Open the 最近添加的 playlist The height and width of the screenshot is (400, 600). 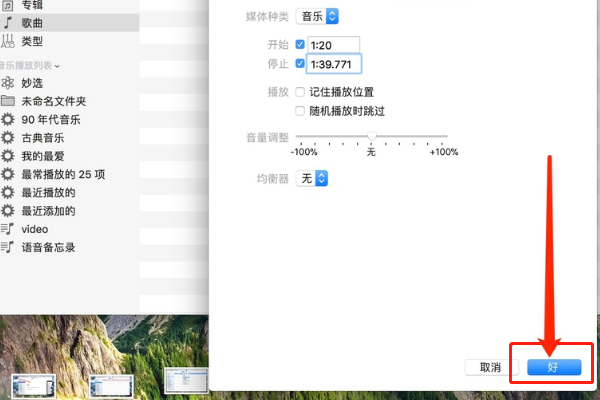[x=48, y=211]
